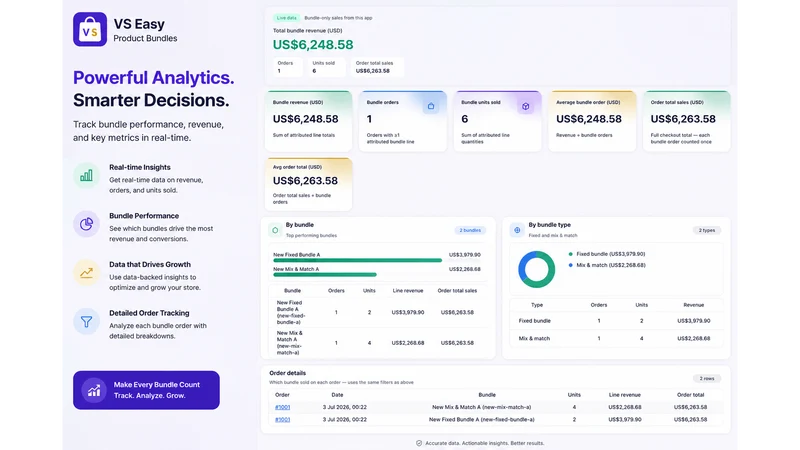Click the blue Mix & match legend dot
The width and height of the screenshot is (800, 450).
[570, 265]
